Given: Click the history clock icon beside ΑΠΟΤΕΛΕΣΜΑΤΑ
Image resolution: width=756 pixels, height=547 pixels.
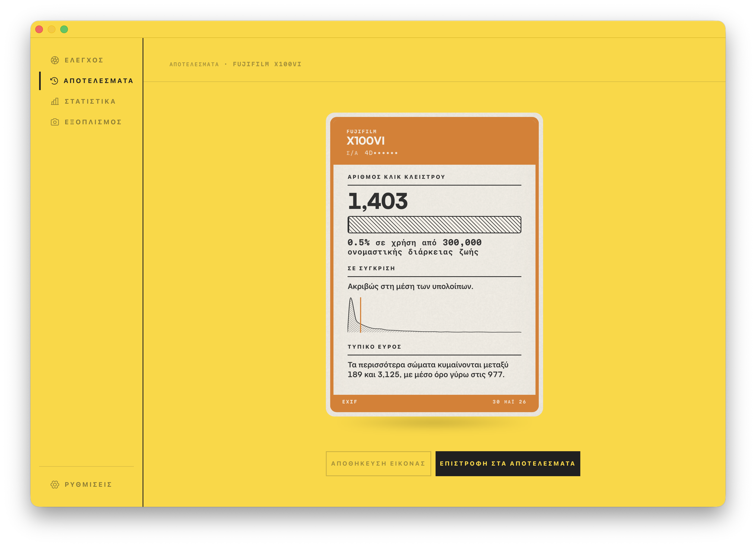Looking at the screenshot, I should tap(54, 81).
